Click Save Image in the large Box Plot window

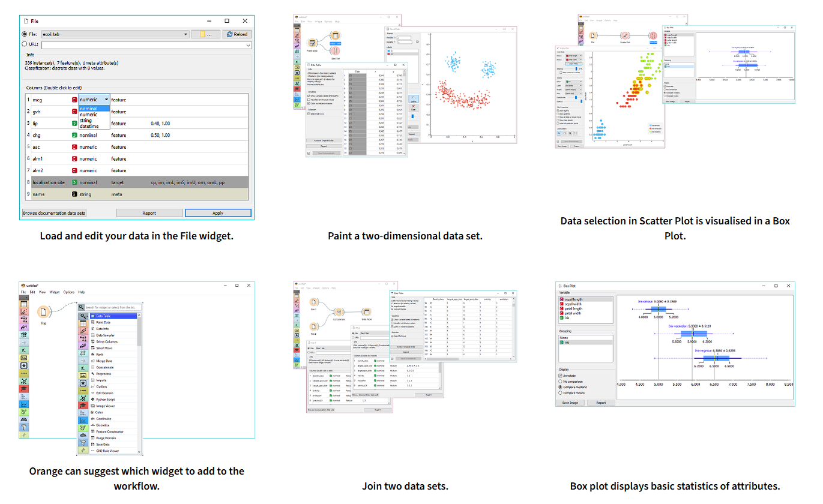570,403
